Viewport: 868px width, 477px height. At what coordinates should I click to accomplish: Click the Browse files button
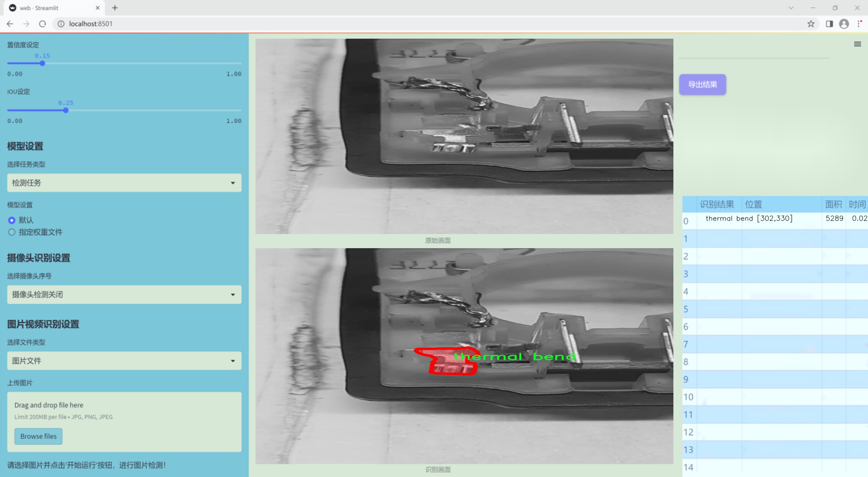coord(38,436)
